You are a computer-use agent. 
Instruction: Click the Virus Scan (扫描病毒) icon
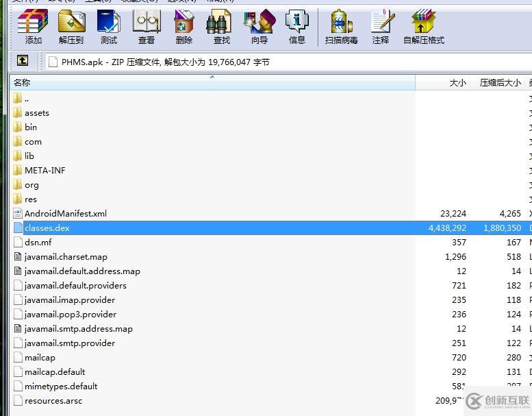click(x=341, y=26)
